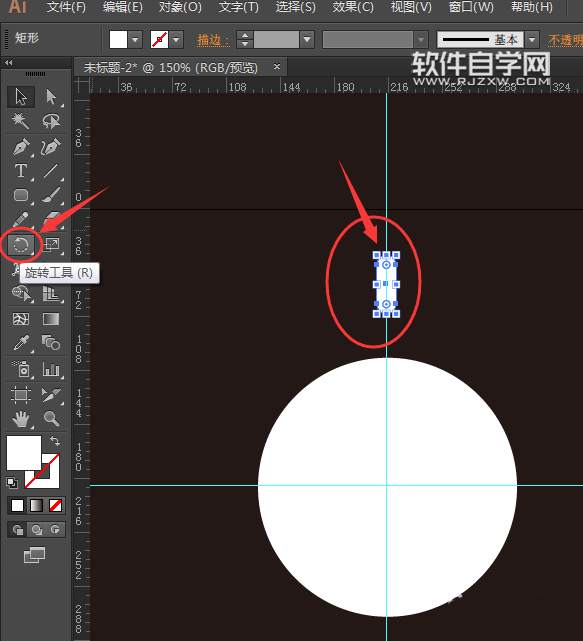Open the fill color dropdown arrow

click(135, 40)
